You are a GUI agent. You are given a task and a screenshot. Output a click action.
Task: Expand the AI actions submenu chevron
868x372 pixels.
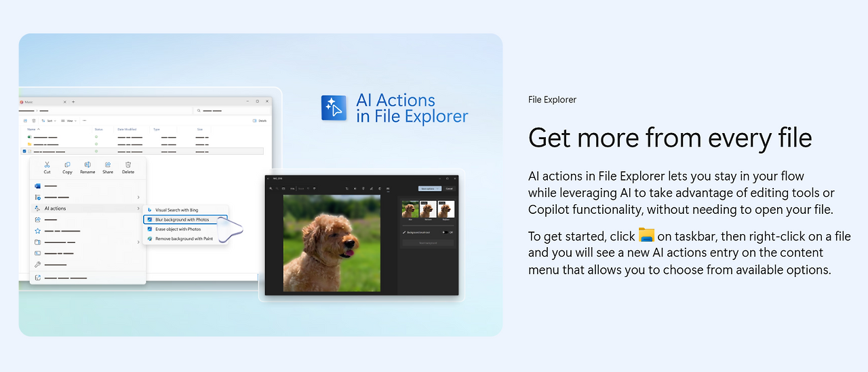point(138,208)
